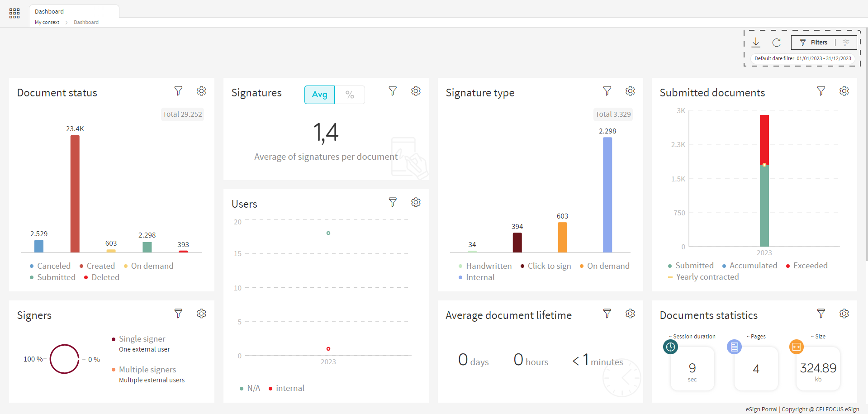Click the Size orange icon
The height and width of the screenshot is (414, 868).
pos(797,347)
